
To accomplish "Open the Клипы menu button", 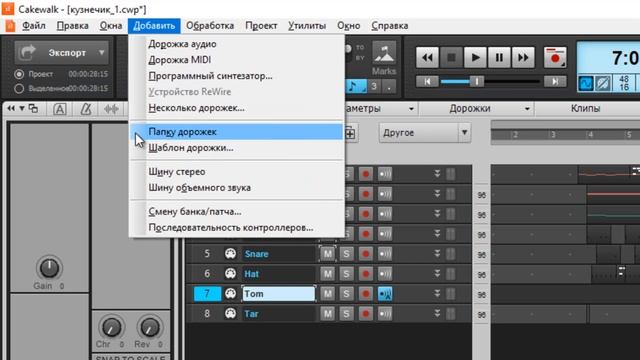I will click(585, 109).
